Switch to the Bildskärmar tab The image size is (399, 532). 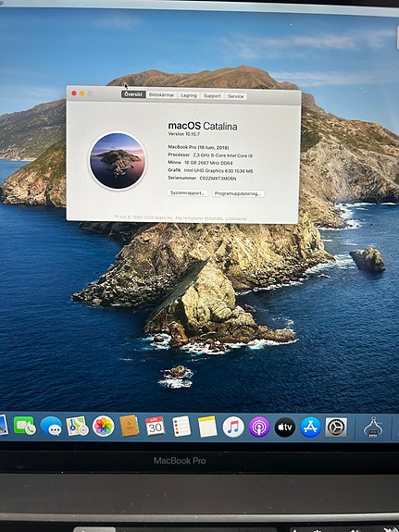(162, 95)
